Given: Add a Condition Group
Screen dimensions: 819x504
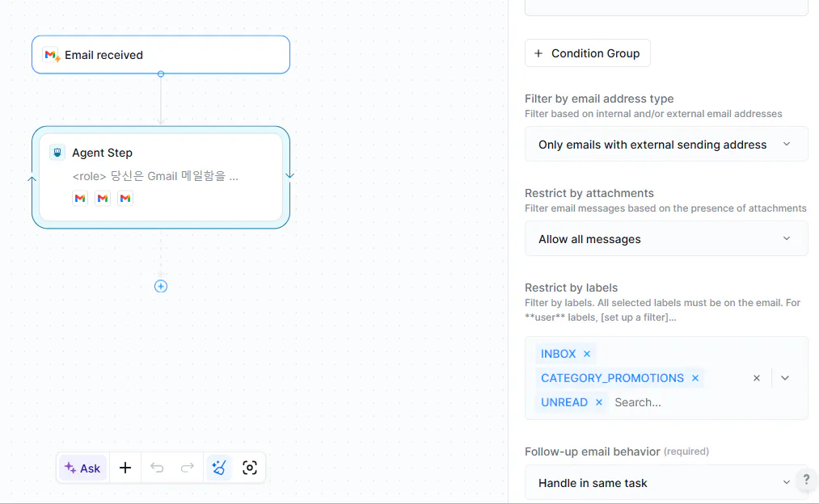Looking at the screenshot, I should (588, 52).
